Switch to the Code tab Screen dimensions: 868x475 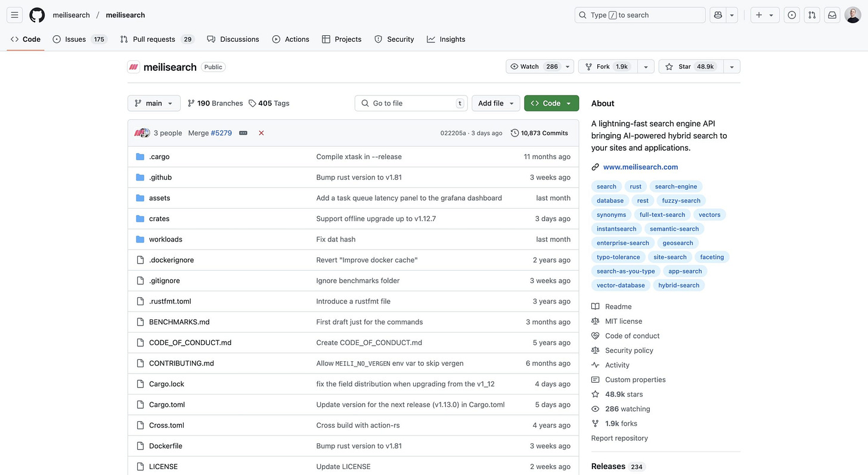point(26,39)
